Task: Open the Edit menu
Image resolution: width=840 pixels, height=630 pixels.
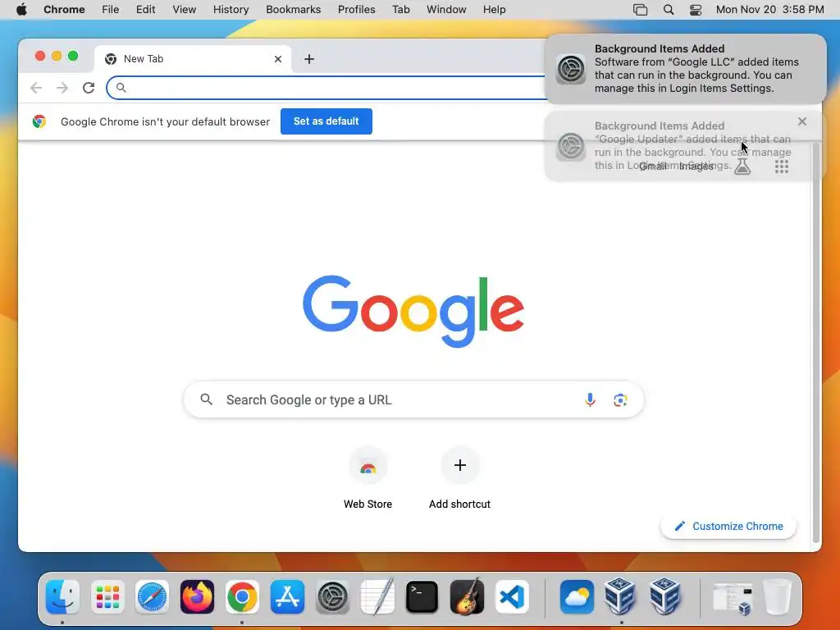Action: 145,10
